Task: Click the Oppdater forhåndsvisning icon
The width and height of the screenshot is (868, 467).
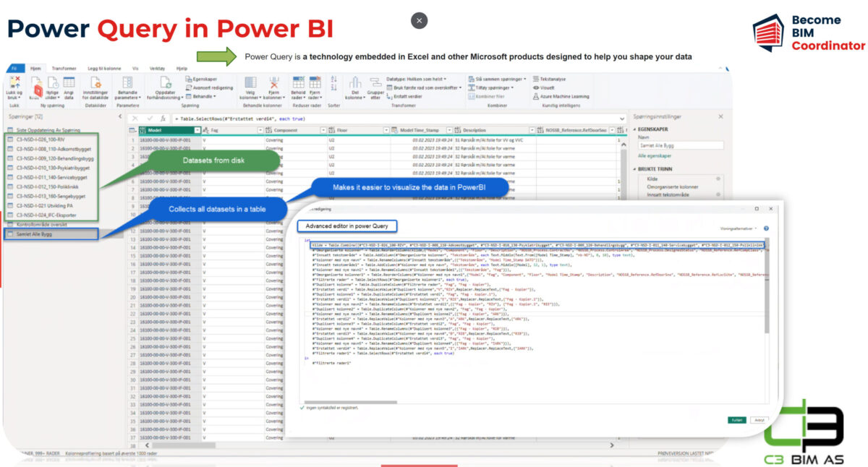Action: pyautogui.click(x=166, y=82)
